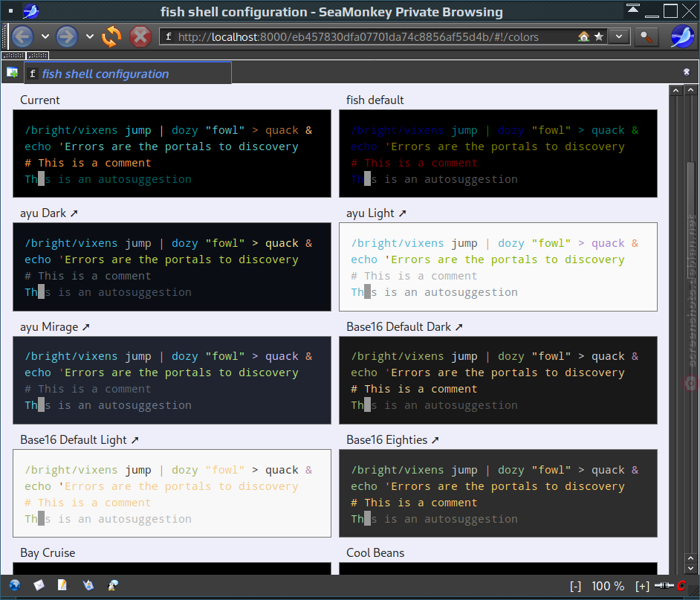Select the Base16 Default Light theme preview
This screenshot has width=700, height=600.
[x=172, y=493]
